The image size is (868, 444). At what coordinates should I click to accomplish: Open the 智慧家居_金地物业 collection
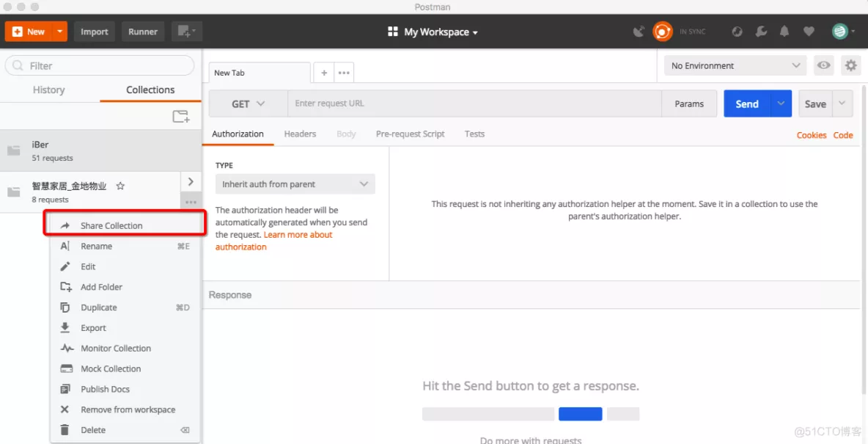point(89,192)
